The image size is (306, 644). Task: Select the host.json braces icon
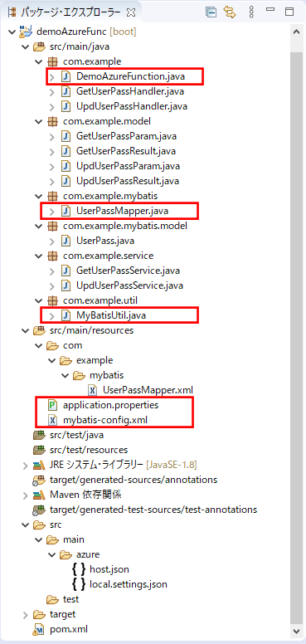(x=78, y=569)
